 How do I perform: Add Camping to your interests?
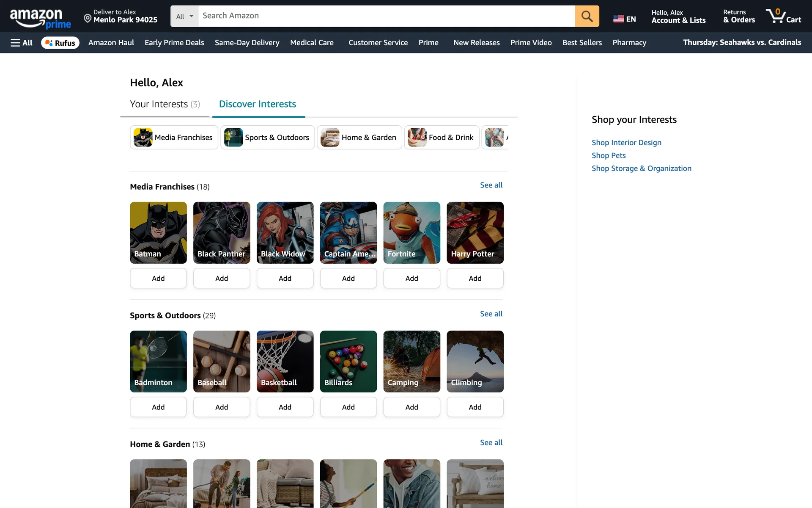pyautogui.click(x=411, y=407)
